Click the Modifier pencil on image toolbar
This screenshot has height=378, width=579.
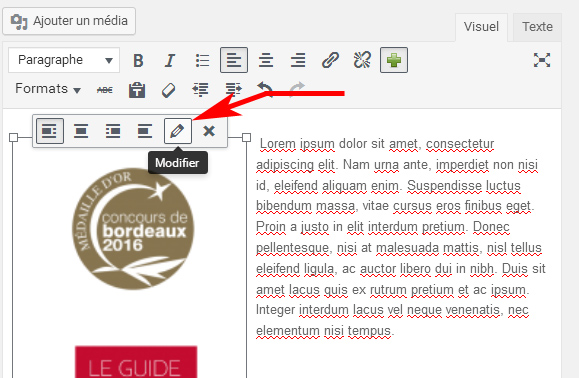tap(178, 131)
